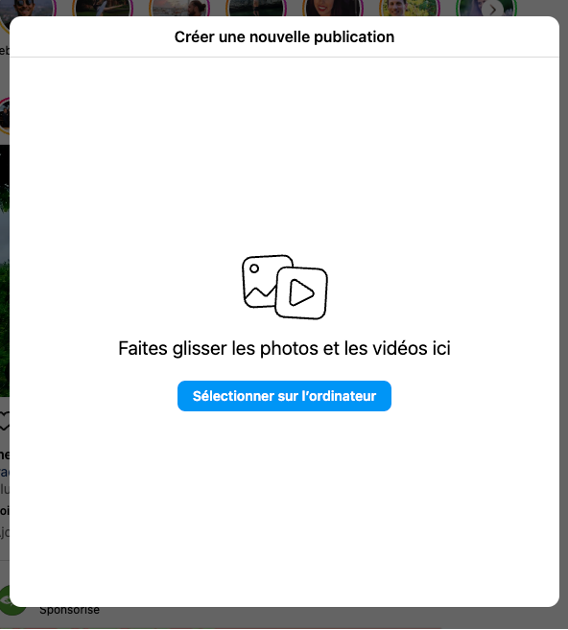Screen dimensions: 568x630
Task: Click the Sponsorisé label behind the dialog
Action: [x=69, y=610]
